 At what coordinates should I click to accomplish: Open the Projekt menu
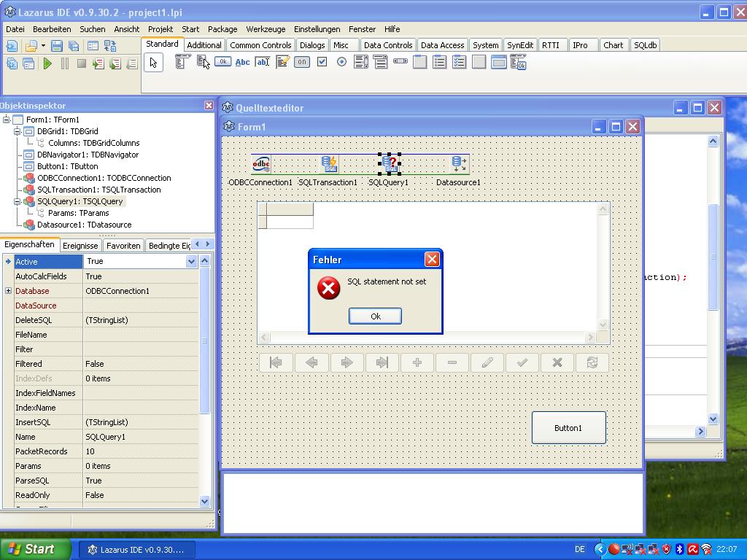coord(160,29)
